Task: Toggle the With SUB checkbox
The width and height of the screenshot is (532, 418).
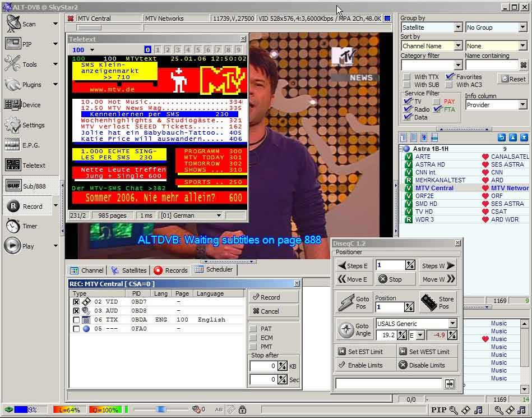Action: click(406, 85)
